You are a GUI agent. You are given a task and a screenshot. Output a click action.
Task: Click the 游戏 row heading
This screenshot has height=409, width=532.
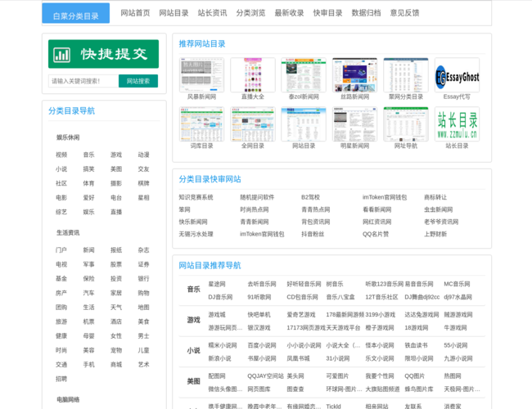[x=193, y=320]
